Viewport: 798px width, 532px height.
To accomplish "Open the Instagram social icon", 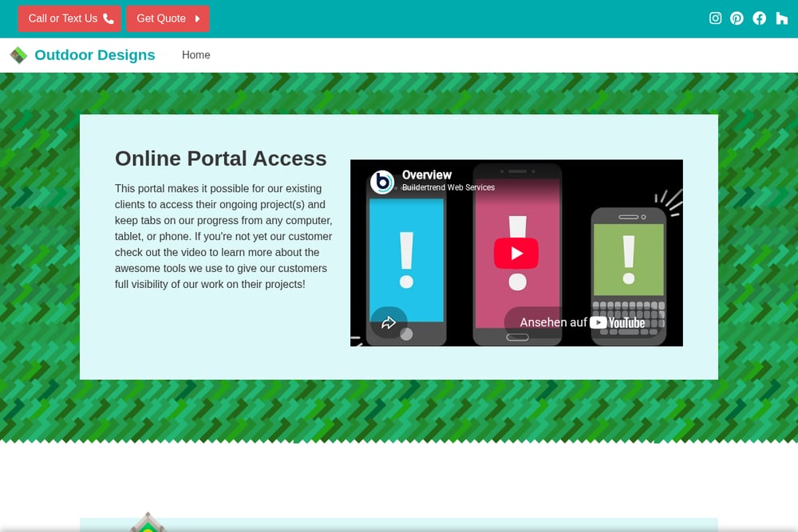I will pos(715,18).
